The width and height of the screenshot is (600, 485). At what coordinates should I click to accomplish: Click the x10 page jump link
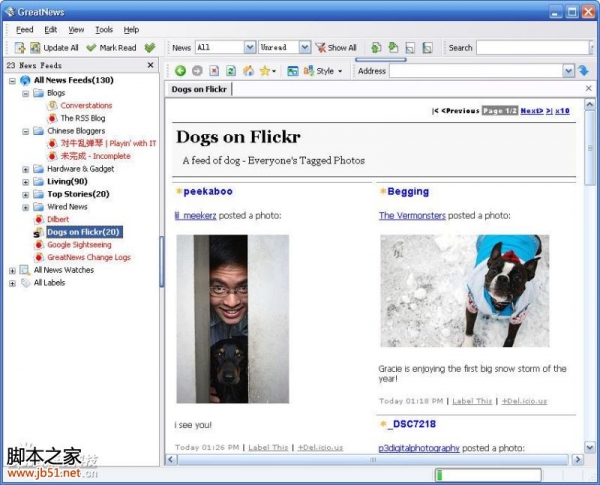point(562,111)
